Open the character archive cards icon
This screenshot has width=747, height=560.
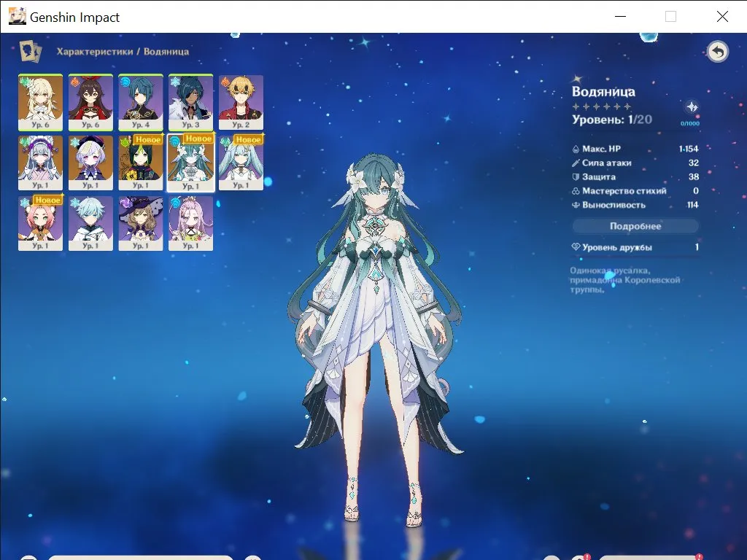coord(31,52)
